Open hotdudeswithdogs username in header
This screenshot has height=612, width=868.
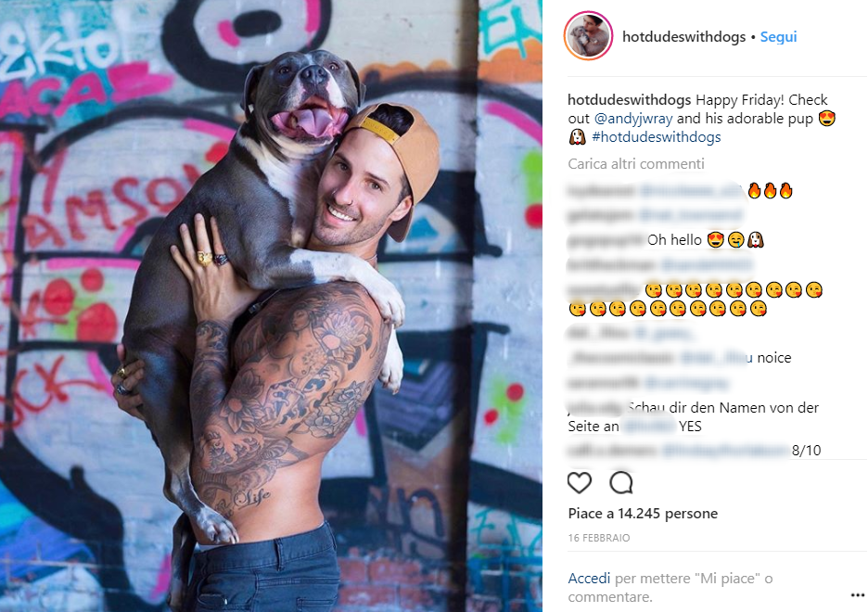tap(683, 36)
